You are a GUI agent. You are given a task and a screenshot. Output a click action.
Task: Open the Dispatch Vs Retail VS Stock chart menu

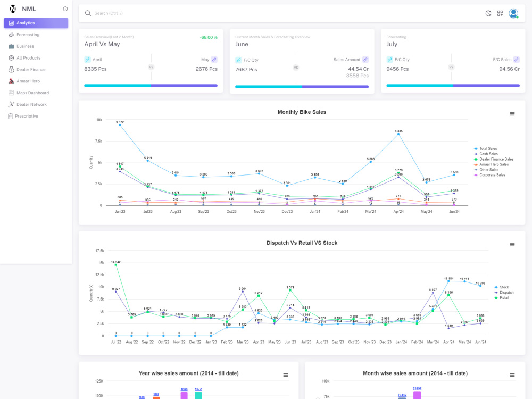512,244
